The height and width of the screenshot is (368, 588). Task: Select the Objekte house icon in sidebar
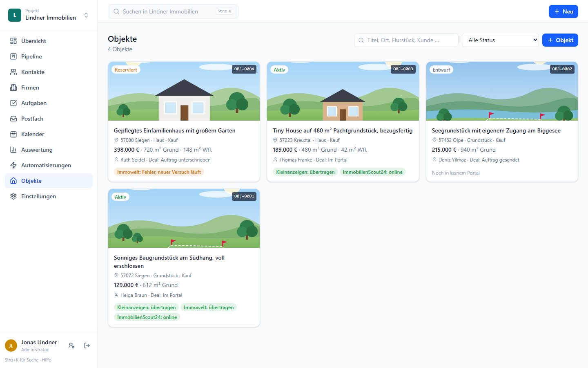coord(13,181)
